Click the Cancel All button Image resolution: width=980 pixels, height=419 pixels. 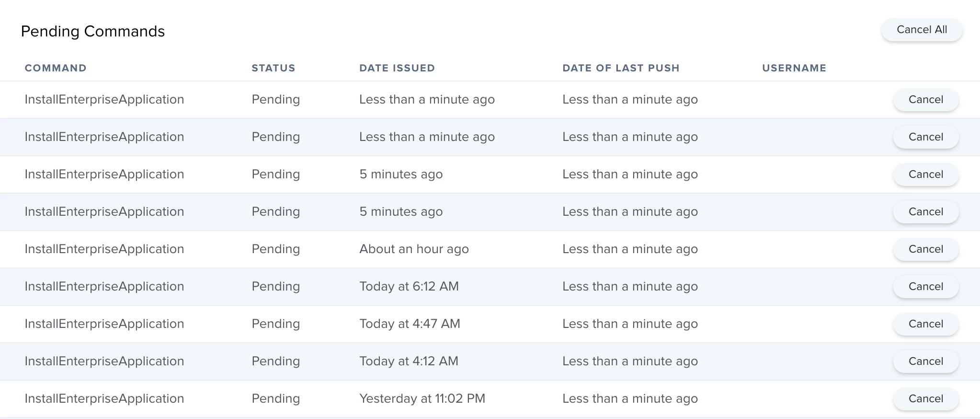pos(922,30)
